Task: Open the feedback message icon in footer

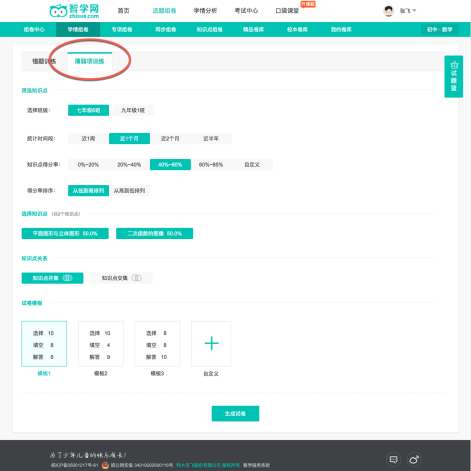Action: [393, 459]
